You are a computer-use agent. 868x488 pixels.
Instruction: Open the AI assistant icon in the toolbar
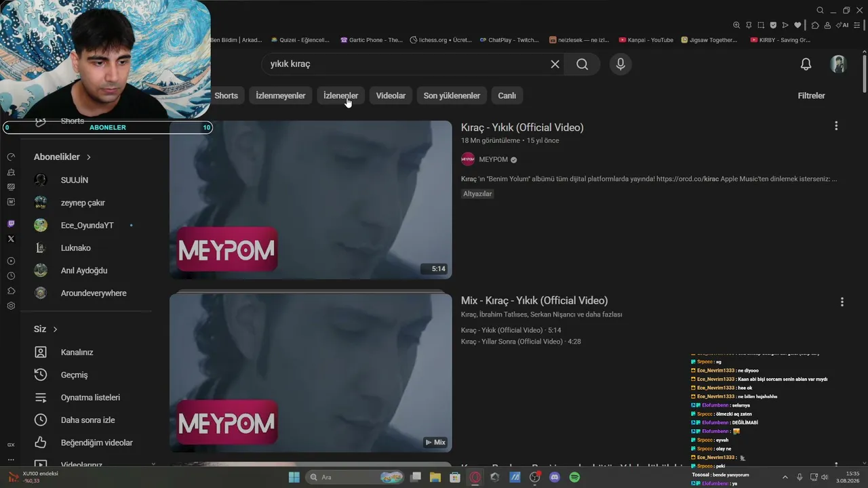[x=842, y=25]
